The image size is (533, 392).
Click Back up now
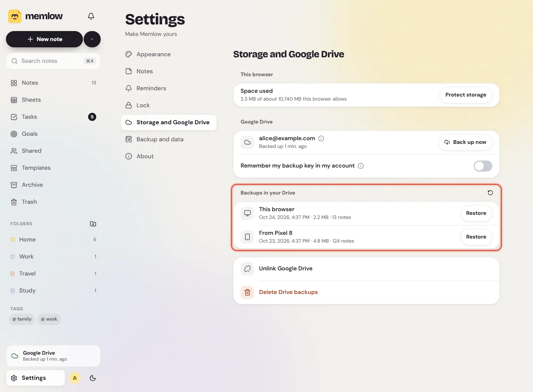pyautogui.click(x=465, y=142)
